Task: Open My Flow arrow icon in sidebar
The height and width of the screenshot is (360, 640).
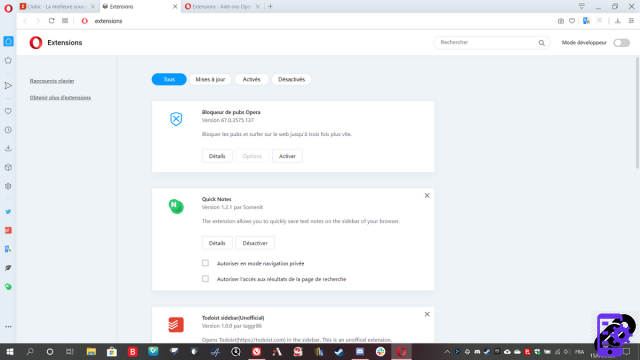Action: click(8, 86)
